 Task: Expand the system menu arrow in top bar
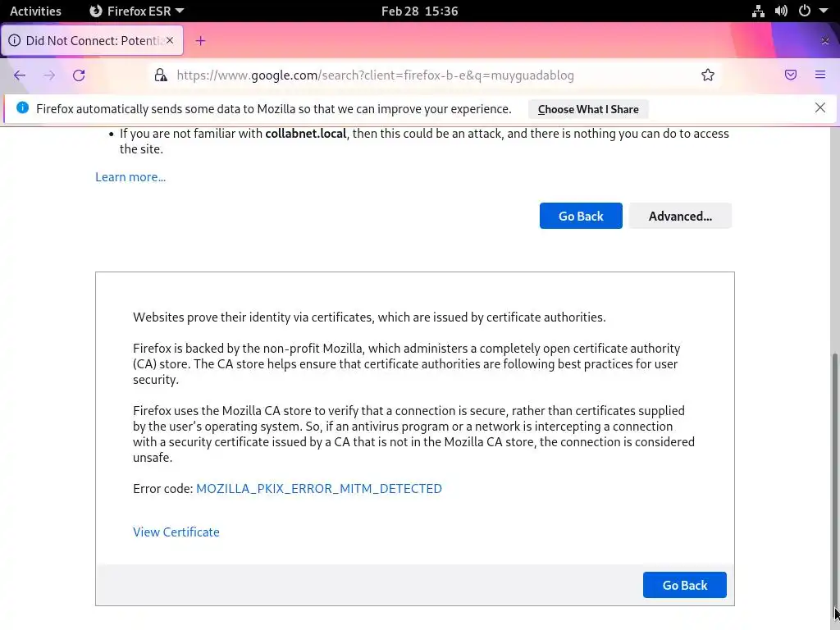(x=824, y=11)
